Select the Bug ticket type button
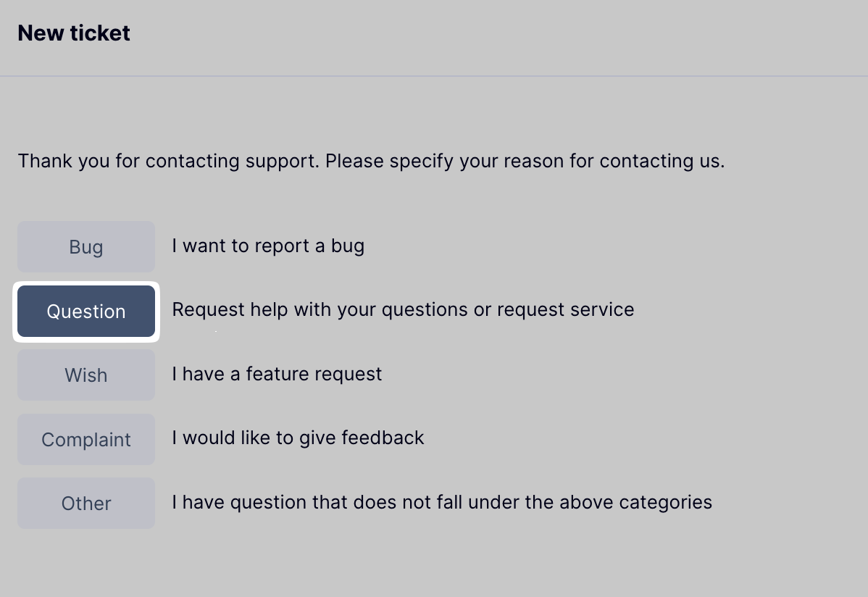Viewport: 868px width, 597px height. [86, 247]
